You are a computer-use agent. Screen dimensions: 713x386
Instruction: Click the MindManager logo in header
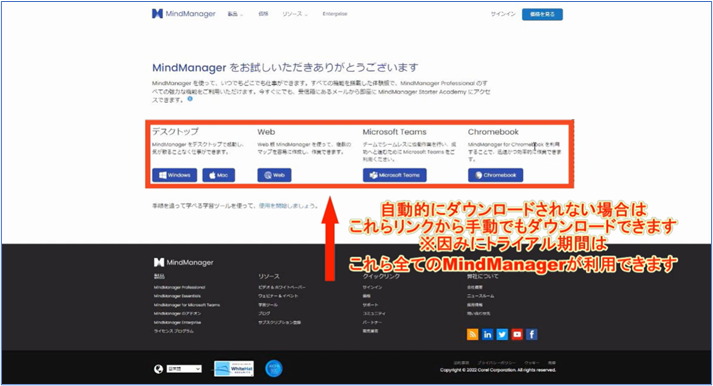tap(184, 14)
